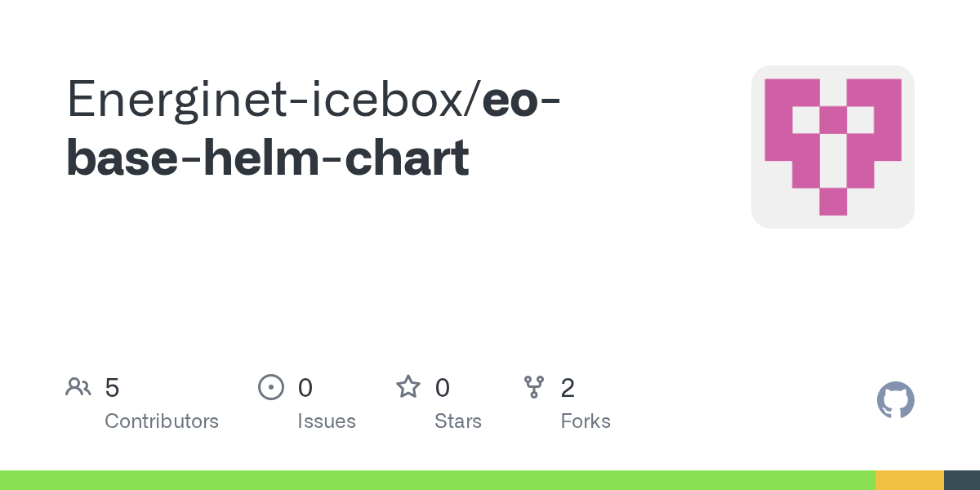The height and width of the screenshot is (490, 980).
Task: Click the GitHub Octocat logo
Action: [896, 400]
